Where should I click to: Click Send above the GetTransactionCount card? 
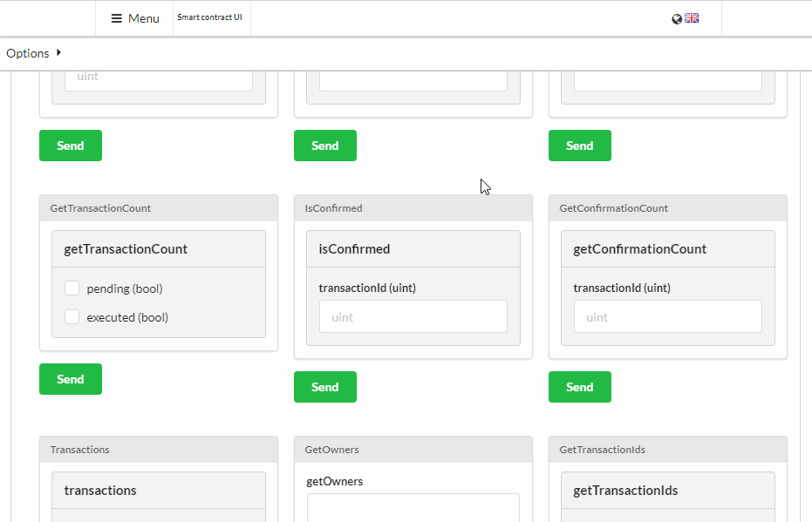(x=71, y=146)
